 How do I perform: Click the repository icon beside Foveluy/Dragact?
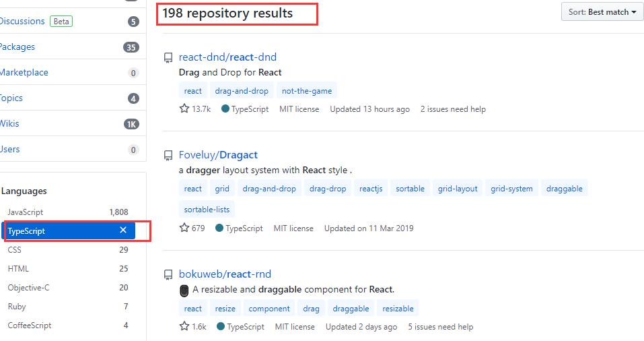[168, 156]
